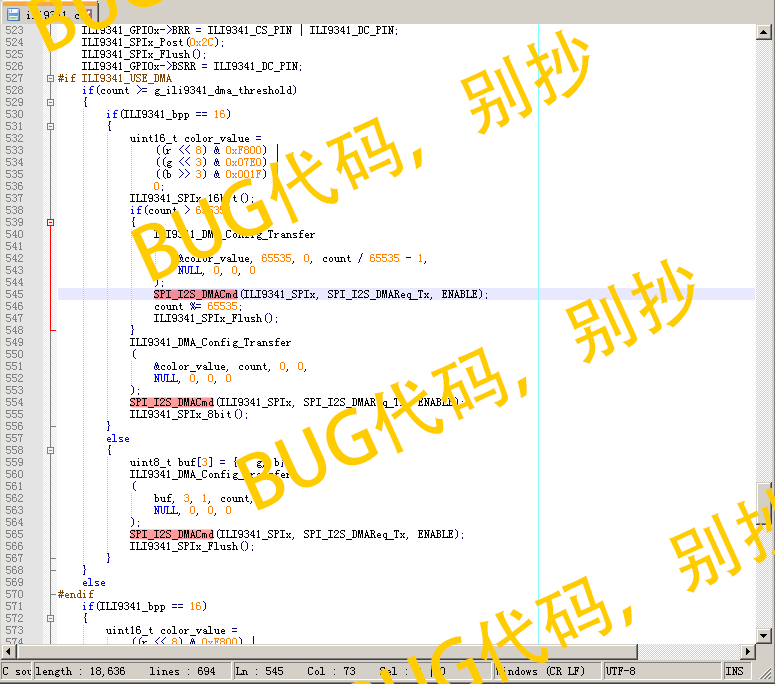This screenshot has width=775, height=684.
Task: Click 'count %= 65535' on line 546
Action: [x=196, y=306]
